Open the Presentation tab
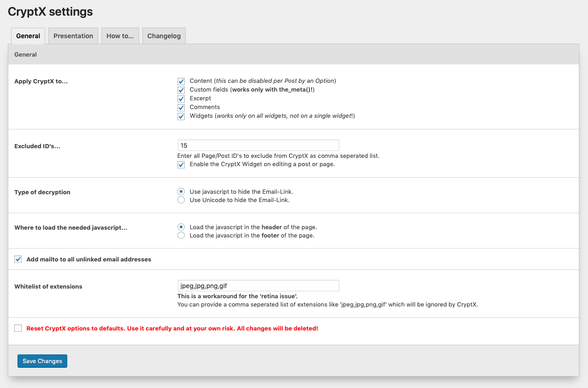Image resolution: width=588 pixels, height=388 pixels. (73, 36)
